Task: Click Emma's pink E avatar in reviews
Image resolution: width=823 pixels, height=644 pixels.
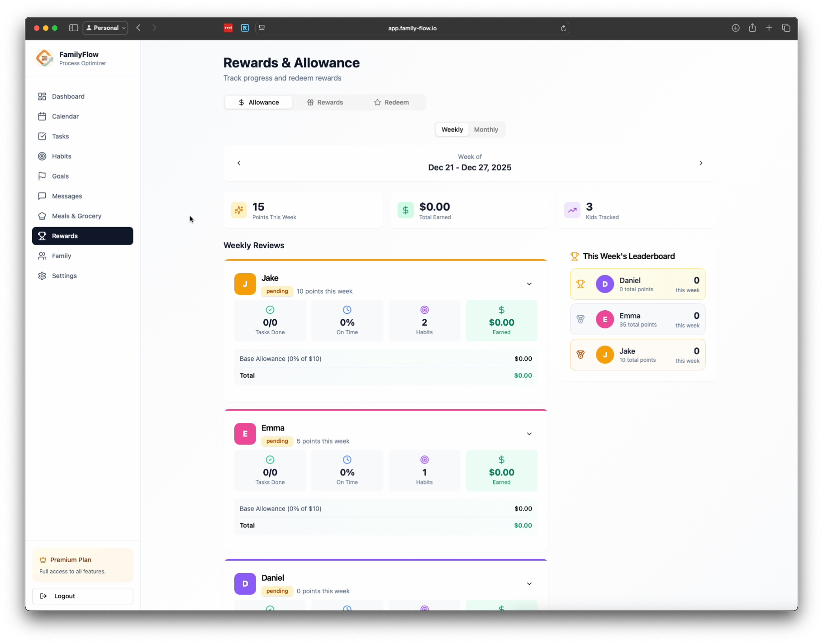Action: (245, 434)
